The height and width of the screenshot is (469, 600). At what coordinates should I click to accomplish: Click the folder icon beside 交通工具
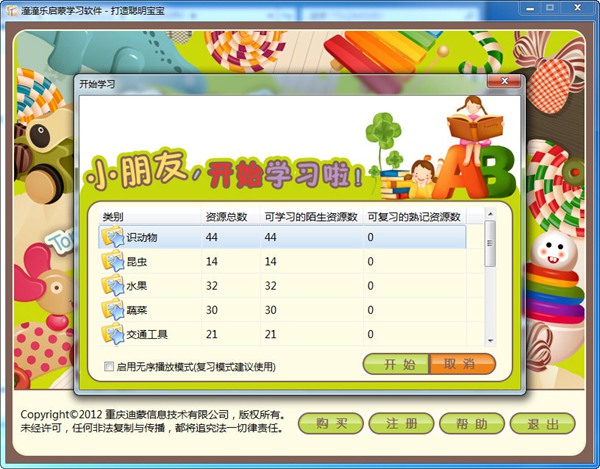coord(113,334)
